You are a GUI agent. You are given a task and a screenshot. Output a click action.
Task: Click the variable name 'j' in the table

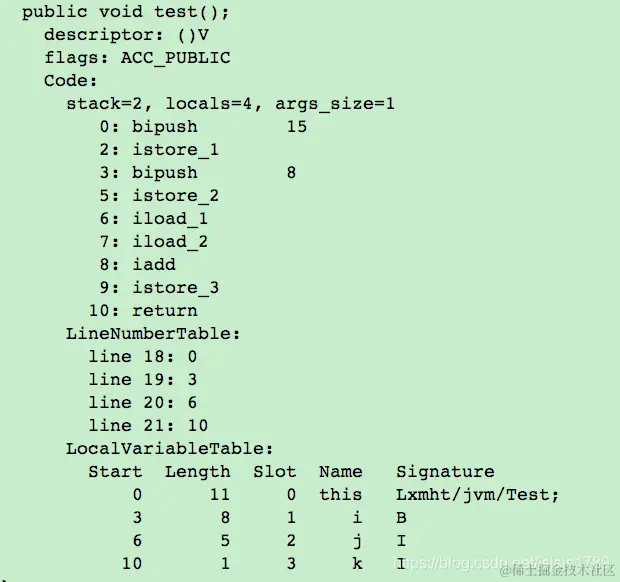(357, 541)
